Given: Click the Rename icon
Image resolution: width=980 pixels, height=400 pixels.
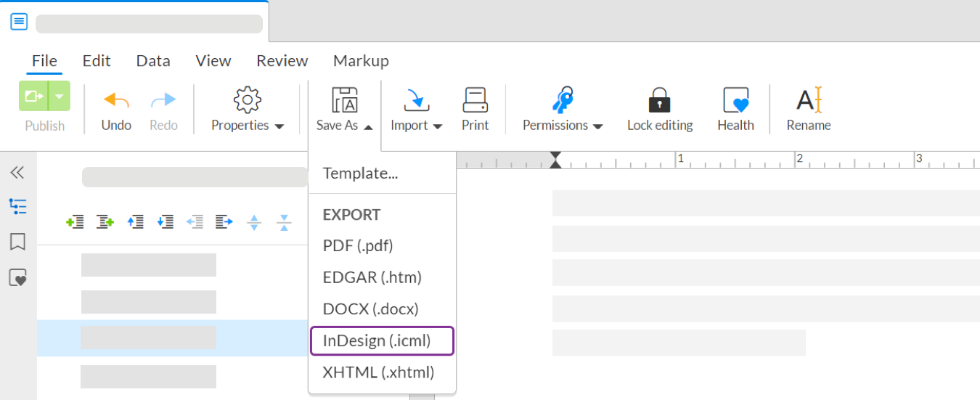Looking at the screenshot, I should click(808, 100).
